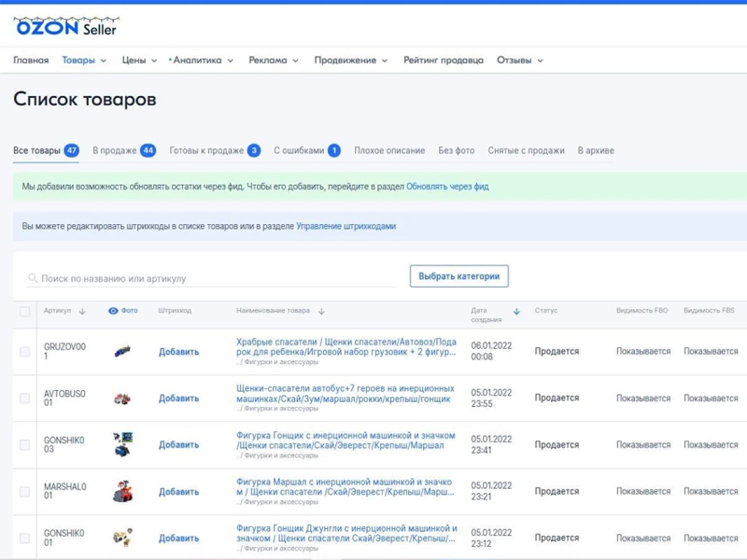Click the Список товаров heading

85,99
